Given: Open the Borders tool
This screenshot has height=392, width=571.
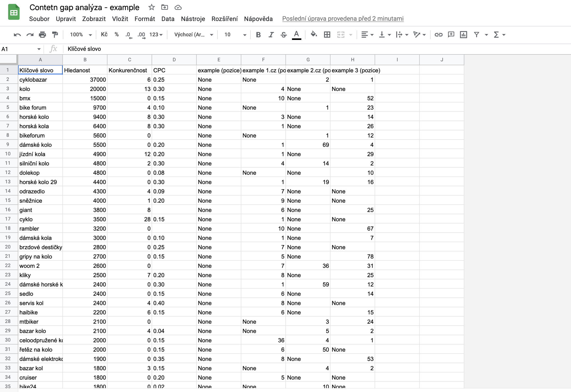Looking at the screenshot, I should pos(327,35).
